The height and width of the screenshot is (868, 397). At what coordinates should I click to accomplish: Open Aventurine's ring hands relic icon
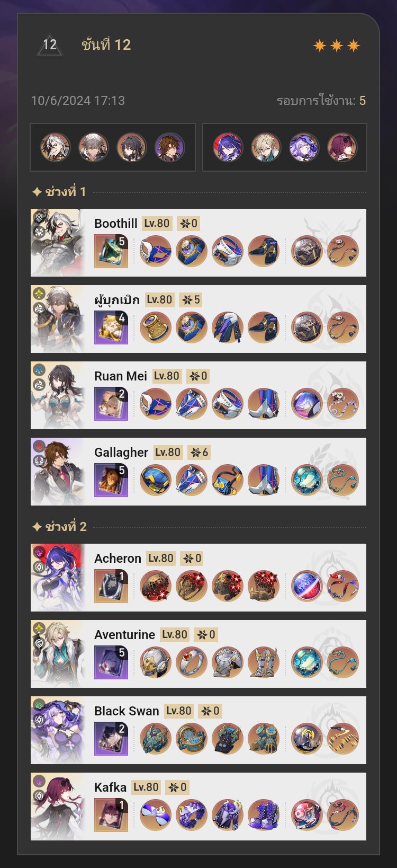tap(192, 662)
